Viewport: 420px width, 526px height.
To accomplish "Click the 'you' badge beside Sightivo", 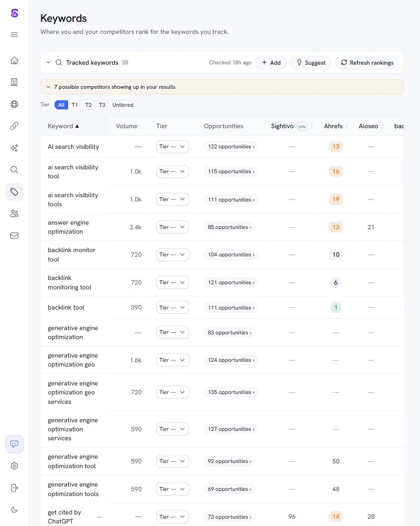I will 302,126.
